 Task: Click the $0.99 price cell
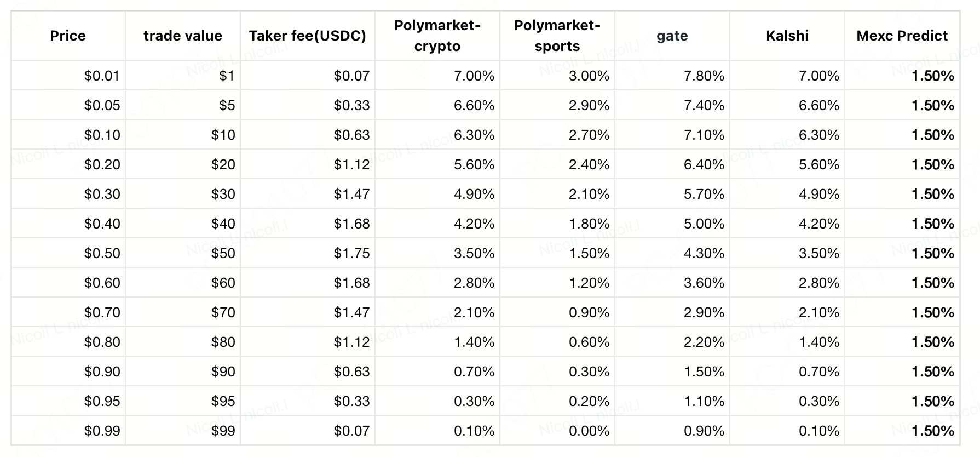tap(68, 431)
